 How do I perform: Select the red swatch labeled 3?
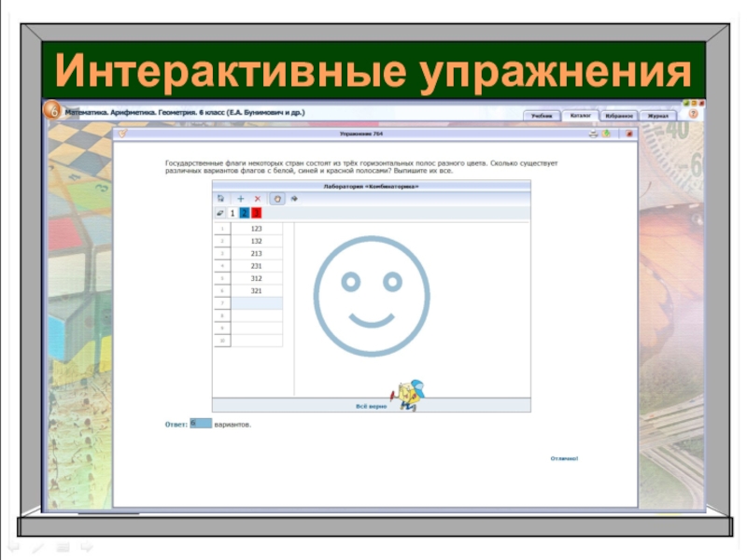click(256, 213)
